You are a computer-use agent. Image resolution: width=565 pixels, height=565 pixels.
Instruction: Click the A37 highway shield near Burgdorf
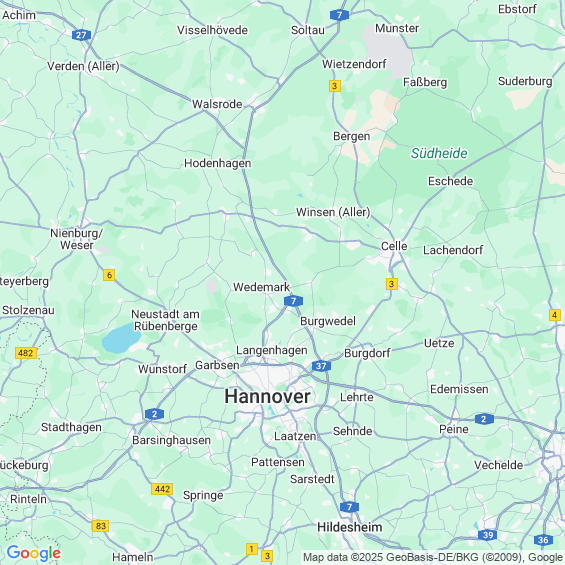(x=321, y=366)
